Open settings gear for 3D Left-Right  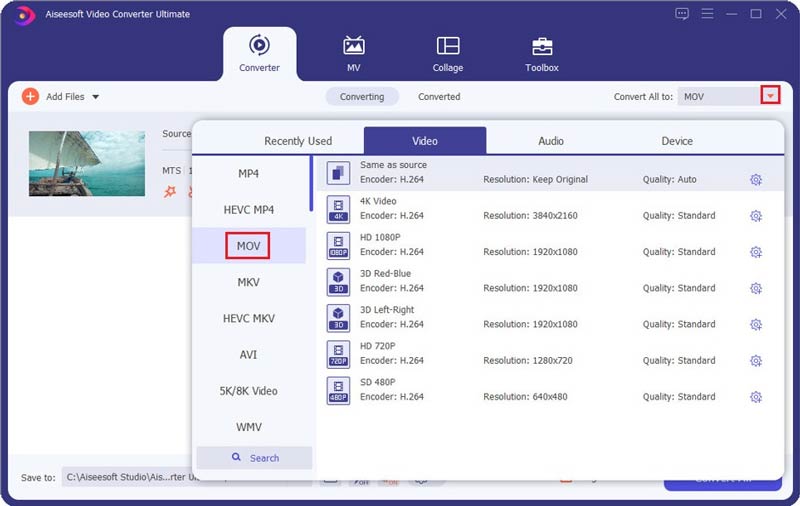[x=756, y=324]
